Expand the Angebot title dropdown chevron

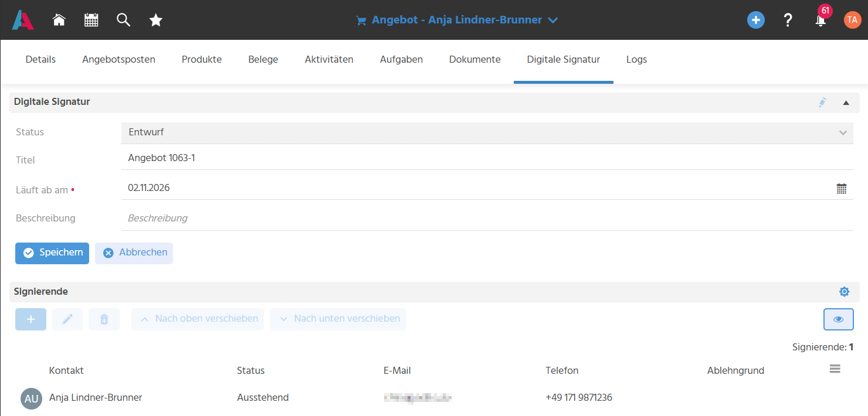click(x=552, y=21)
